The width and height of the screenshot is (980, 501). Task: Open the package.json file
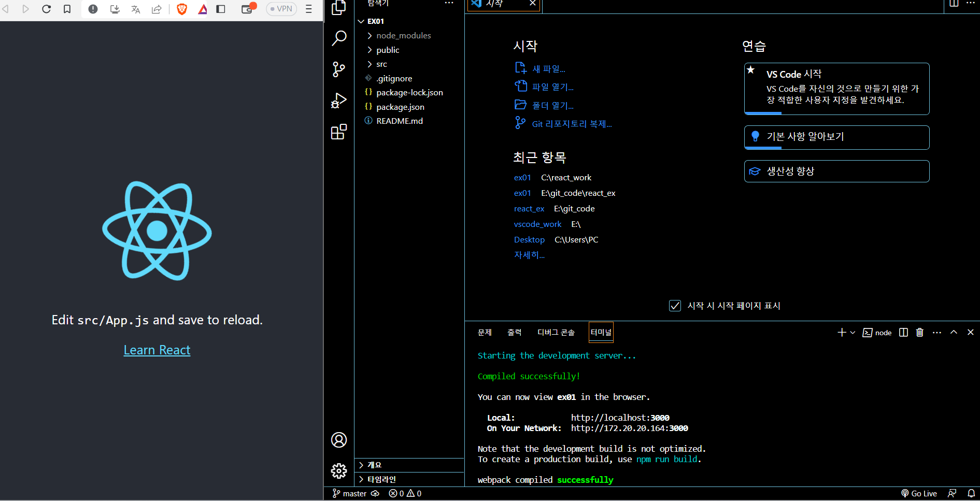point(400,107)
